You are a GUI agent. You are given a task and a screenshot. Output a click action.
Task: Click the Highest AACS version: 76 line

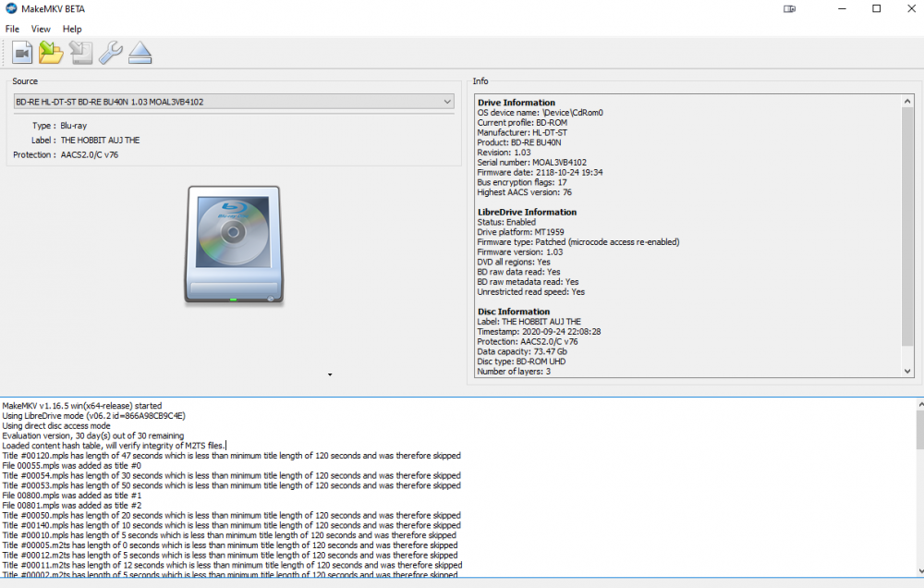pos(525,193)
